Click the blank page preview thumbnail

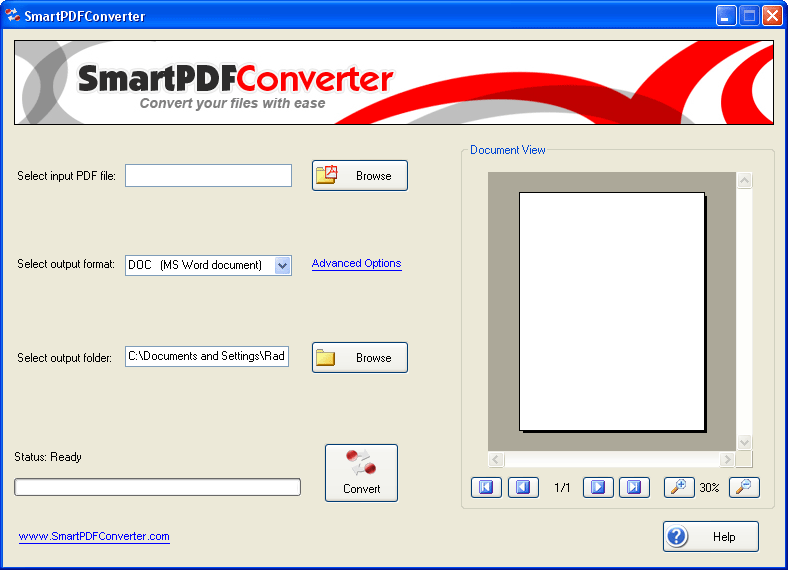pos(612,312)
